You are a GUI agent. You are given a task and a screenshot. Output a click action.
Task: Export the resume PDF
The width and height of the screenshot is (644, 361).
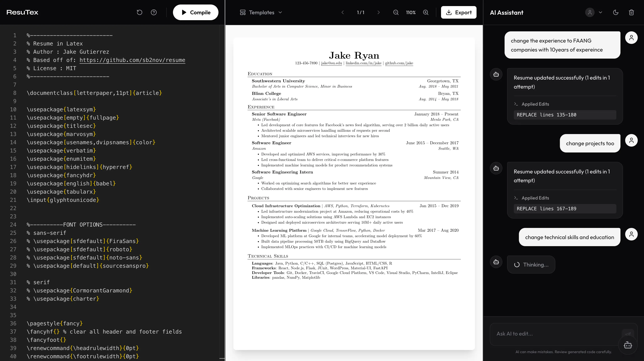(458, 12)
